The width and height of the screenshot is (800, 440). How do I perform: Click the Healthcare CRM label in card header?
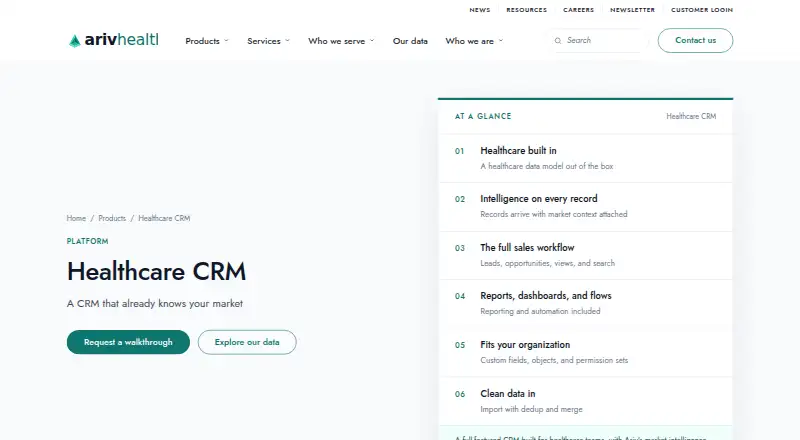691,116
